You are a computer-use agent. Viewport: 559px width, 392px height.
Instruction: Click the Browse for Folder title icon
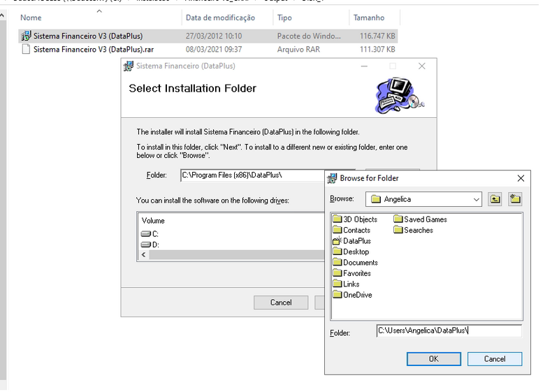point(332,178)
